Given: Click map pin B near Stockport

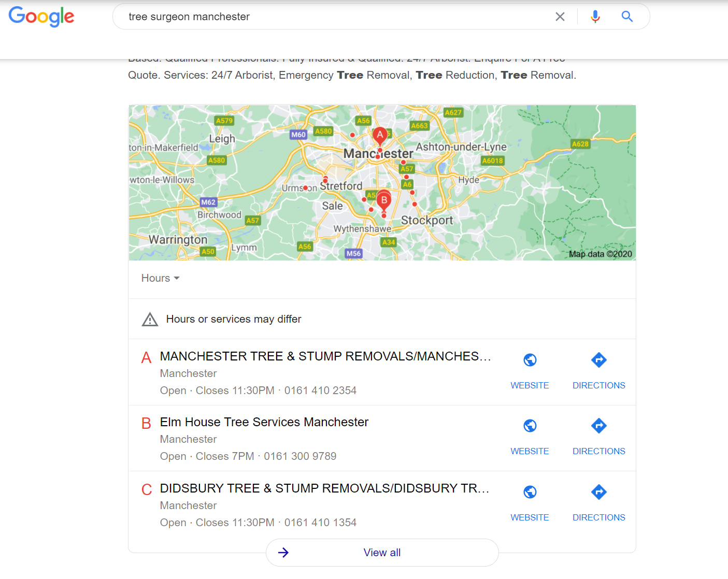Looking at the screenshot, I should pos(384,202).
